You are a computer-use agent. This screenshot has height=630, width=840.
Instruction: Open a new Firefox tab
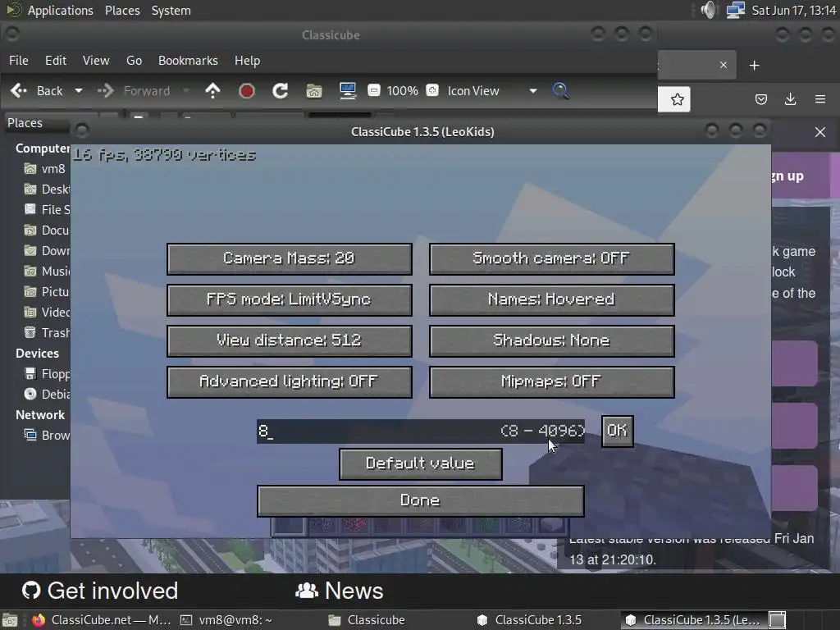tap(755, 66)
